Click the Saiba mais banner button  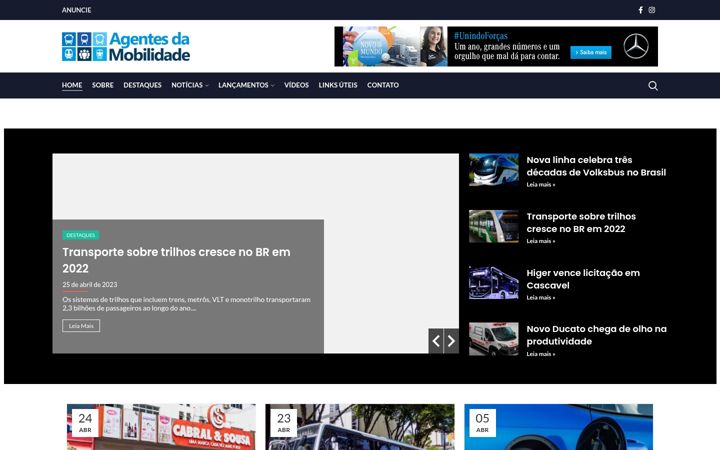click(x=591, y=52)
